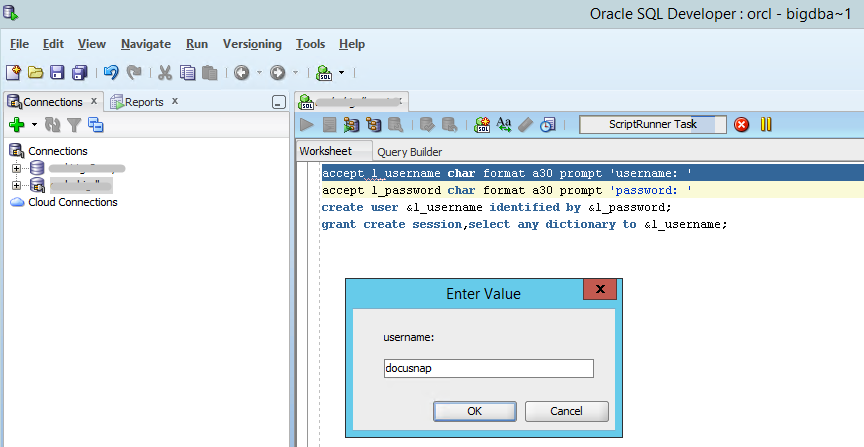
Task: Close the Enter Value dialog
Action: tap(600, 289)
